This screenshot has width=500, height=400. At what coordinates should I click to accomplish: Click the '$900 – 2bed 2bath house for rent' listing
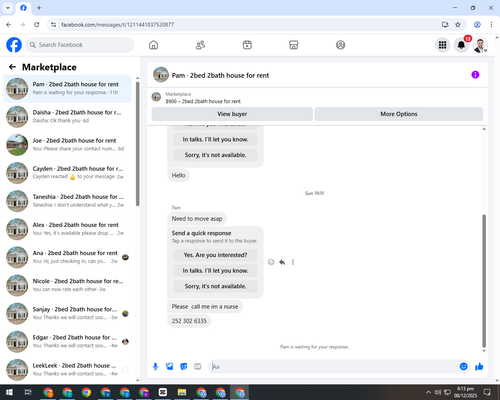(x=203, y=101)
